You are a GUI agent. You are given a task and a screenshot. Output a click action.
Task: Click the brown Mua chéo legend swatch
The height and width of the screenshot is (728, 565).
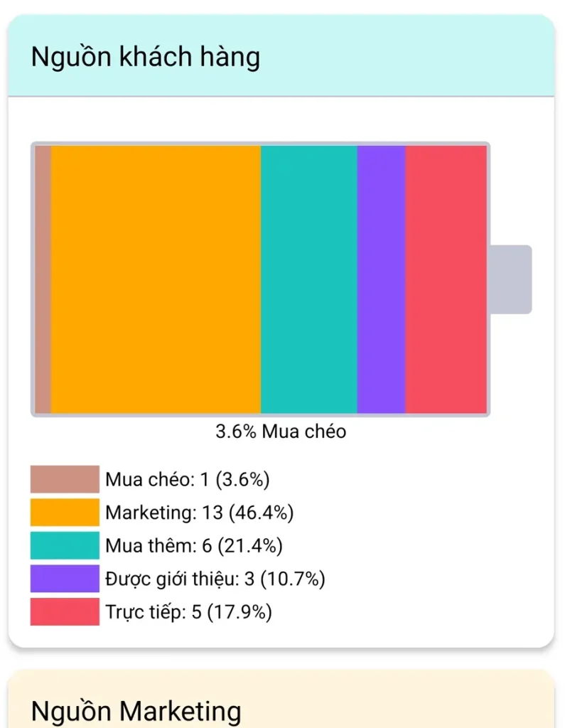pos(65,479)
